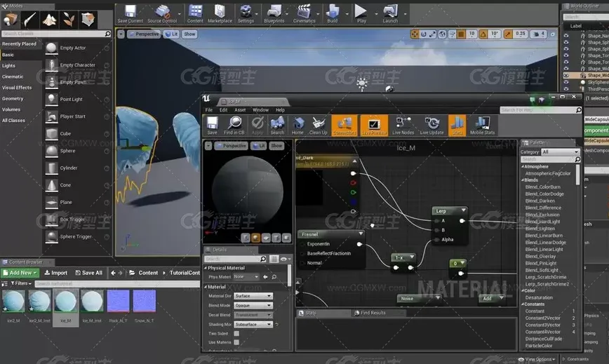Click the Launch toolbar button
The width and height of the screenshot is (609, 364).
pos(390,14)
